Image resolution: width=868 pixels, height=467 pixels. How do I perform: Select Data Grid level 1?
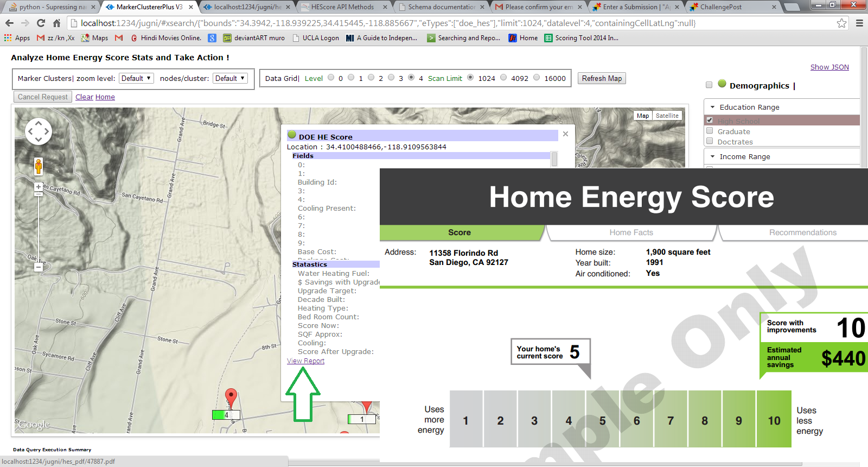click(x=351, y=78)
